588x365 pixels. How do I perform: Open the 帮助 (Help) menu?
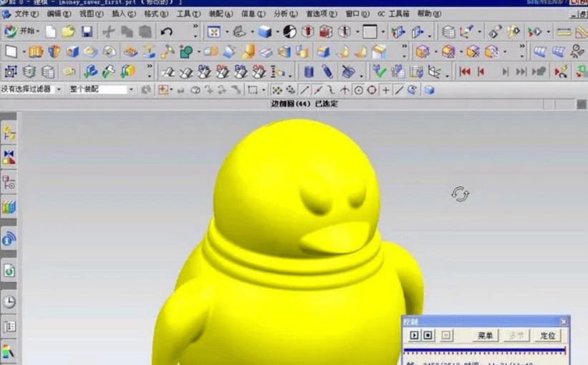[x=430, y=14]
